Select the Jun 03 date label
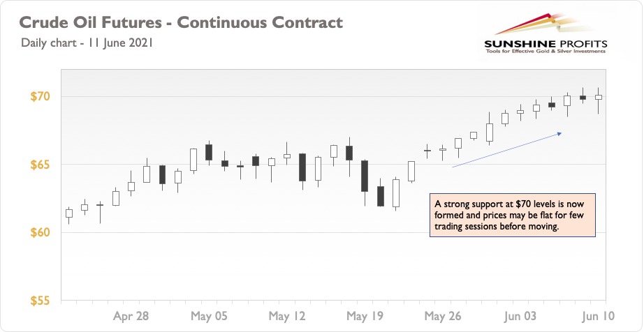 coord(520,317)
